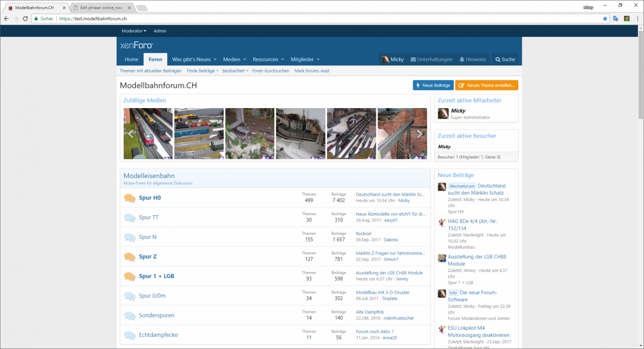The height and width of the screenshot is (349, 644).
Task: Advance media carousel with right arrow
Action: (420, 134)
